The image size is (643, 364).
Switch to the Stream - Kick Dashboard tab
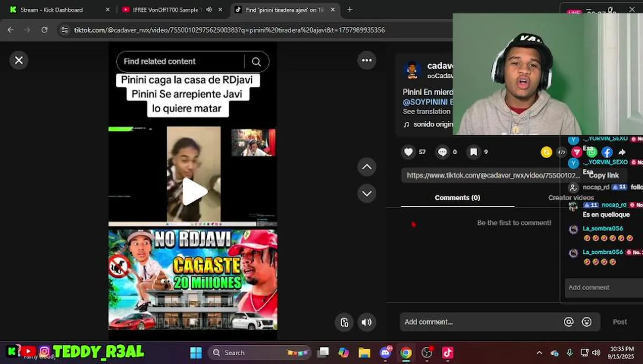[x=51, y=10]
